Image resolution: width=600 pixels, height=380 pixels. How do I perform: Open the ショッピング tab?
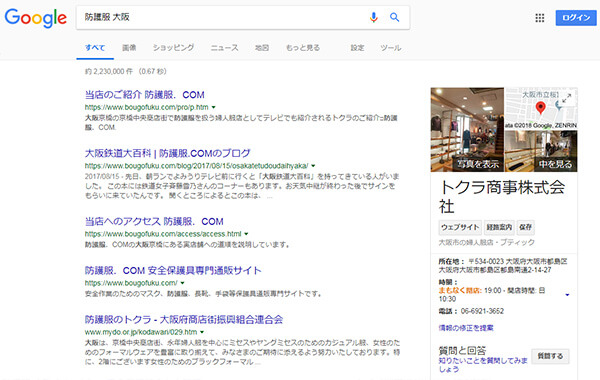click(x=173, y=48)
